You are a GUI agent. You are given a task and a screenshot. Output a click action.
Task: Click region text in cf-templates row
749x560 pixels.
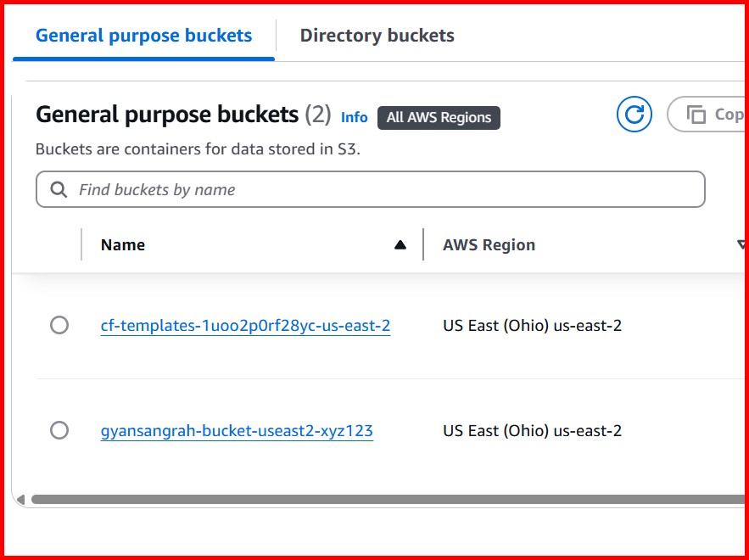pos(532,326)
